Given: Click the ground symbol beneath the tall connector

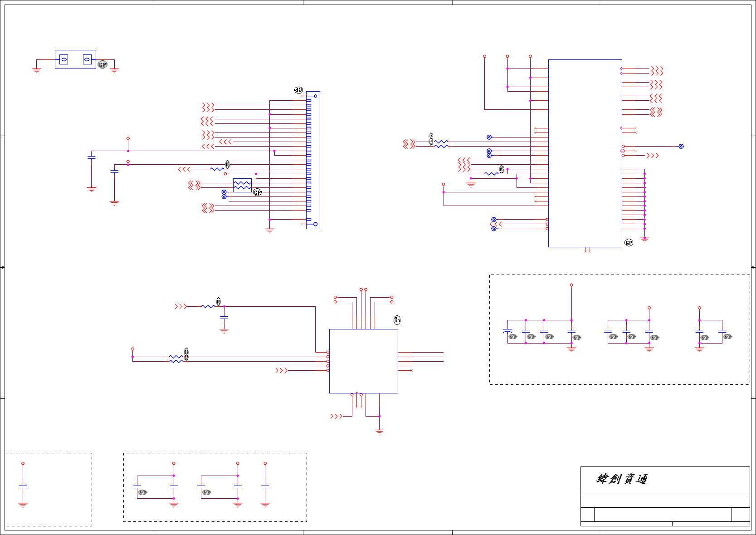Looking at the screenshot, I should (x=270, y=231).
